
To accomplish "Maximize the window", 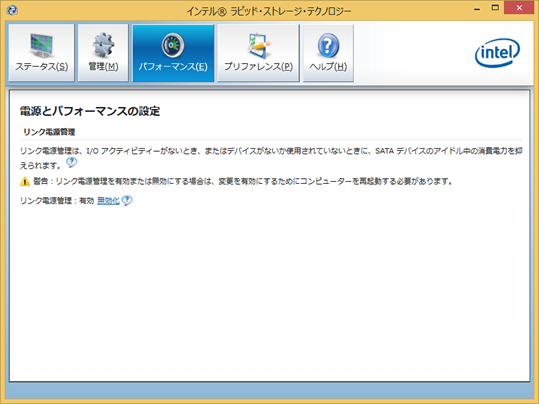I will coord(495,8).
